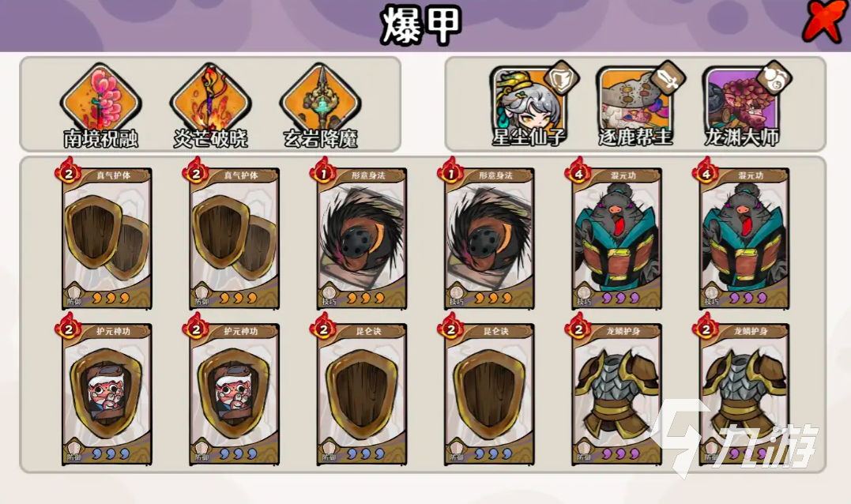
Task: Open the first 龙鳞护身 armor card
Action: coord(616,394)
